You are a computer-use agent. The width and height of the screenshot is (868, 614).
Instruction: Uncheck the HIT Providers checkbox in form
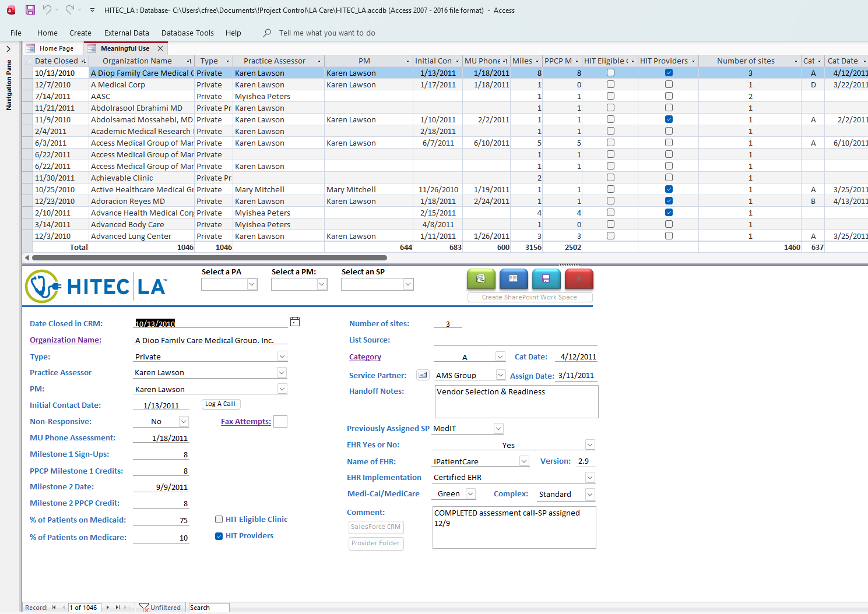click(x=219, y=536)
